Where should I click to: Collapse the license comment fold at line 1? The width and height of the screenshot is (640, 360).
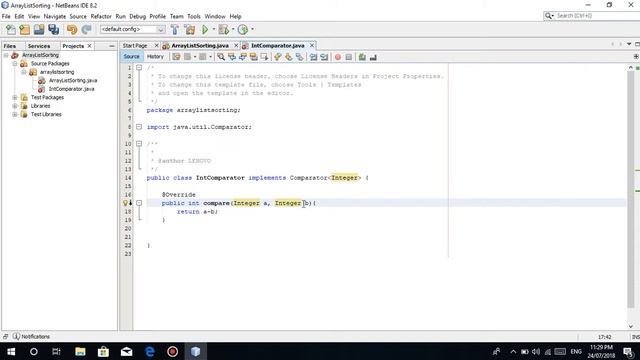click(x=139, y=67)
